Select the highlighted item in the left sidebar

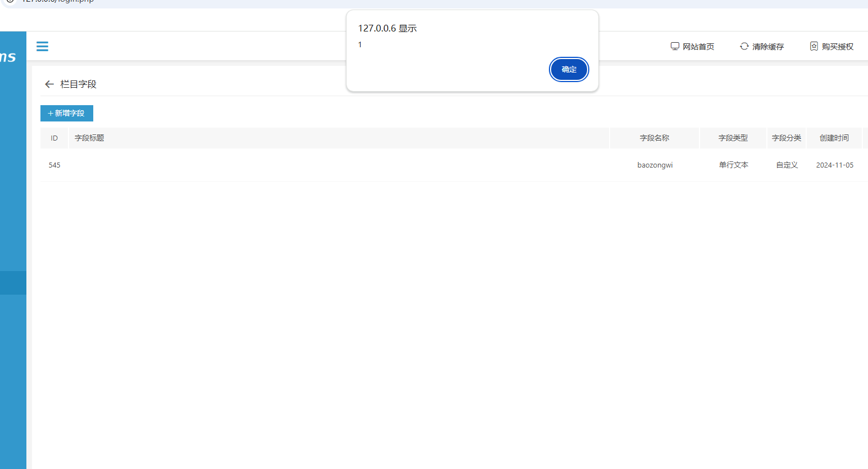pos(13,283)
